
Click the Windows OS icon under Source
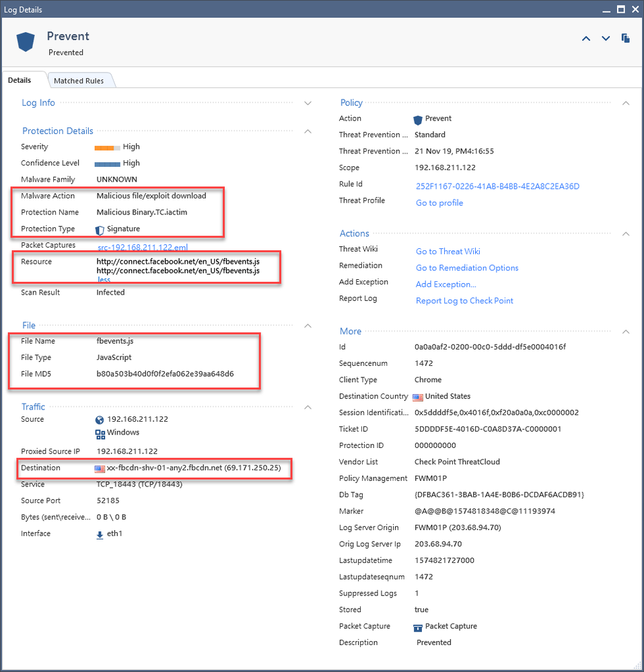pyautogui.click(x=100, y=433)
